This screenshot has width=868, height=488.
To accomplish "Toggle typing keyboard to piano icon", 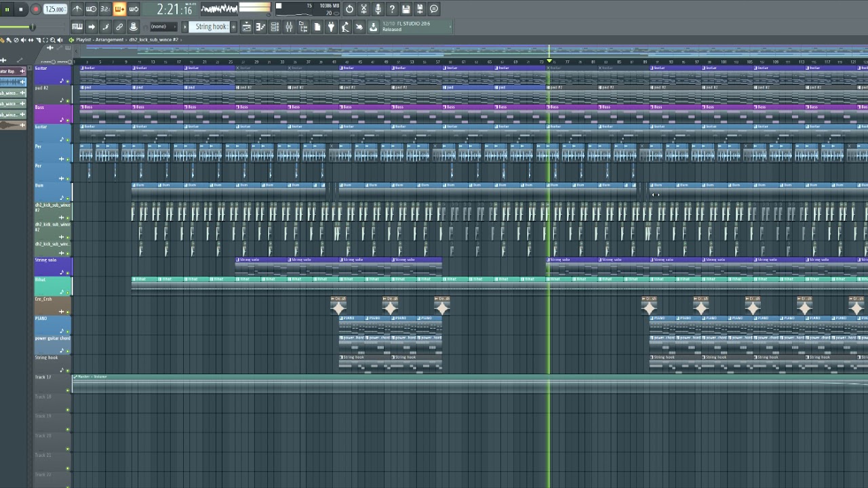I will (77, 26).
